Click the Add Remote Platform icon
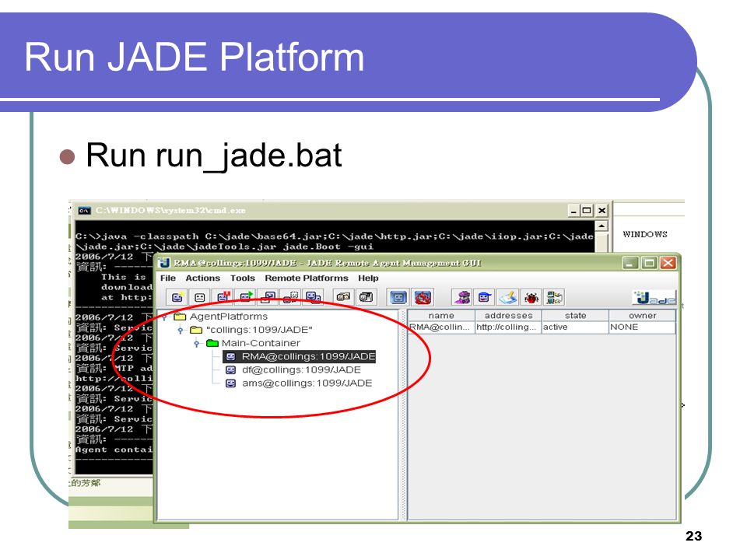Image resolution: width=747 pixels, height=560 pixels. click(x=553, y=298)
